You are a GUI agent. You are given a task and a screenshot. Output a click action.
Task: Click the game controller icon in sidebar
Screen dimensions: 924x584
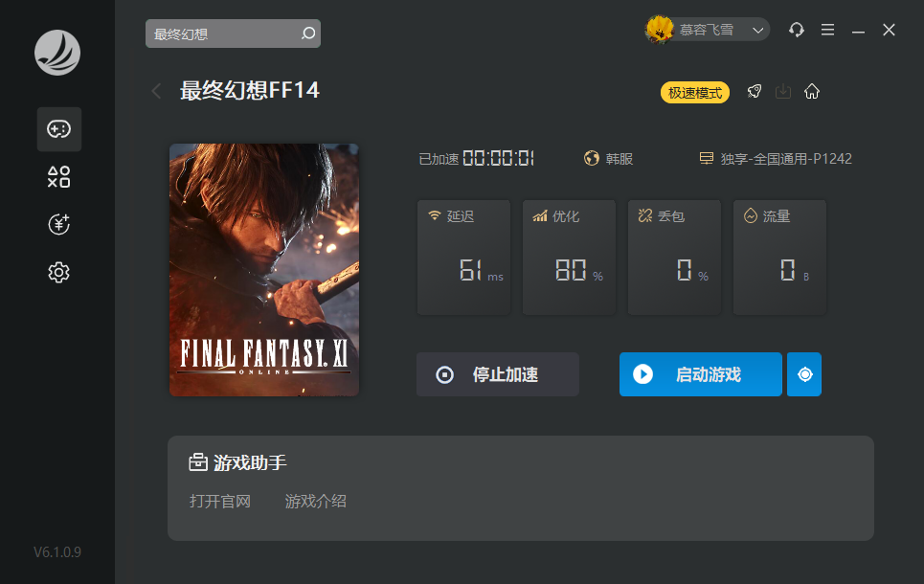click(59, 129)
